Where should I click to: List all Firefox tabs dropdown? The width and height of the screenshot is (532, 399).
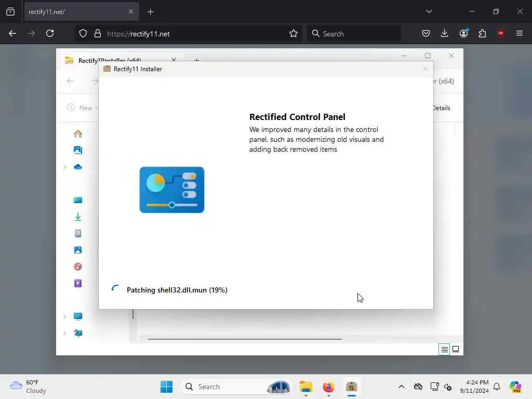[429, 11]
